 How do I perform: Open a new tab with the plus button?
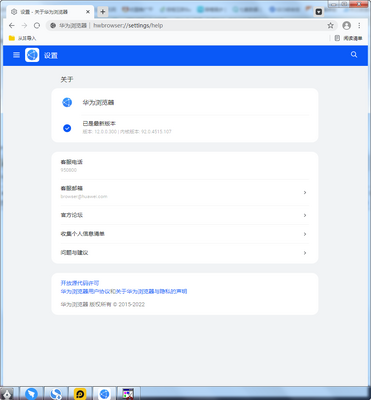coord(103,12)
